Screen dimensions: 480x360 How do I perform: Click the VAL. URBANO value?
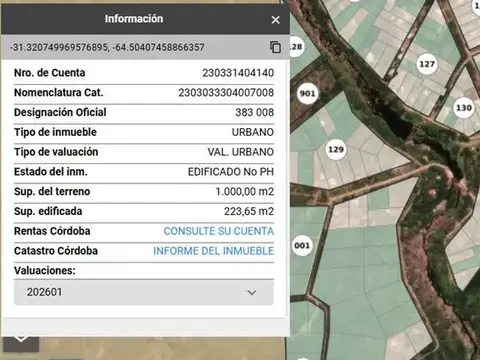(241, 152)
